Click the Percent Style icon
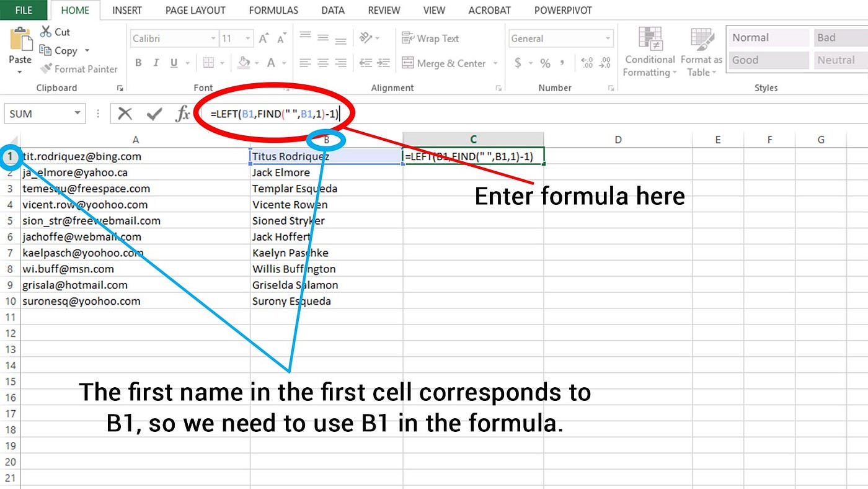The width and height of the screenshot is (868, 489). [x=544, y=63]
